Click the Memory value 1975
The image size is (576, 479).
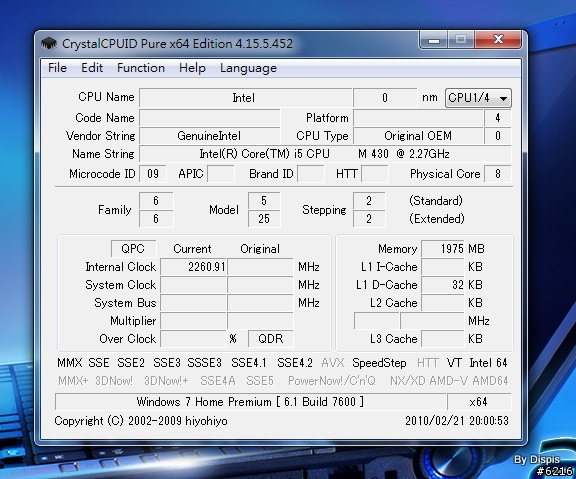[x=443, y=249]
